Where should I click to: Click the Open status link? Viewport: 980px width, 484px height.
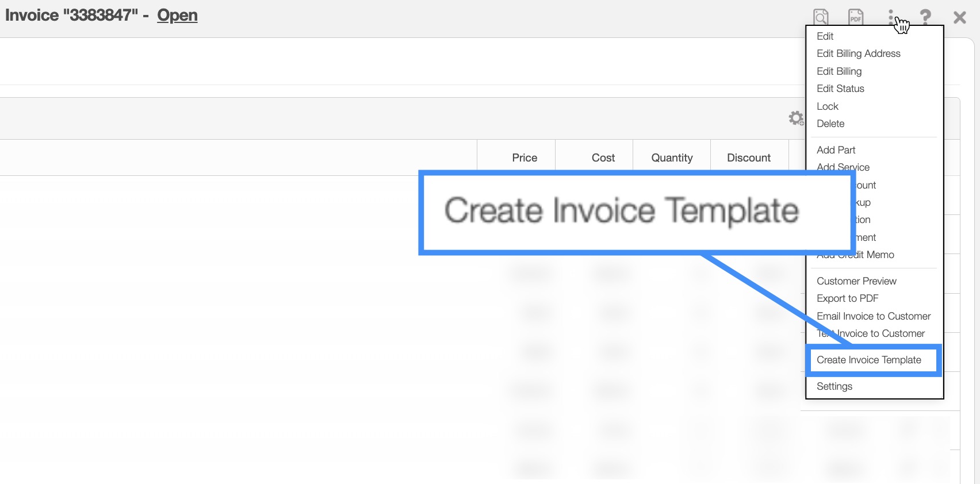tap(177, 16)
